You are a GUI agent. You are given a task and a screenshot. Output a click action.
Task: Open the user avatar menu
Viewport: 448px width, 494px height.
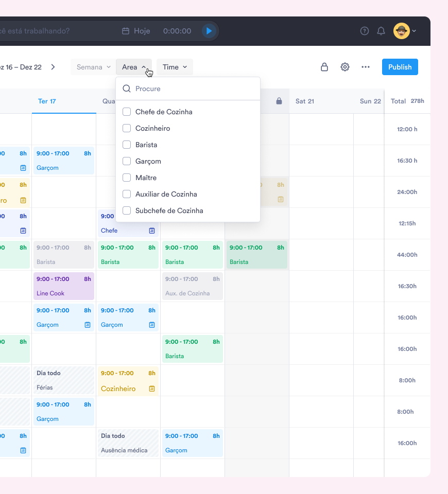[x=405, y=31]
